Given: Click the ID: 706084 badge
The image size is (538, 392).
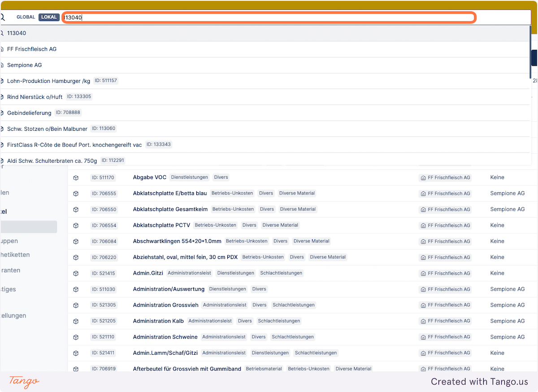Looking at the screenshot, I should coord(104,241).
